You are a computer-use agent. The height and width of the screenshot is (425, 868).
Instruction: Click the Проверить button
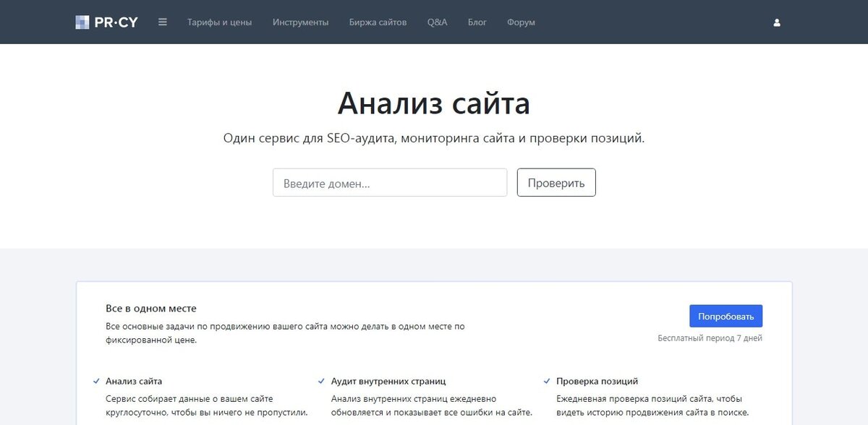pyautogui.click(x=556, y=182)
